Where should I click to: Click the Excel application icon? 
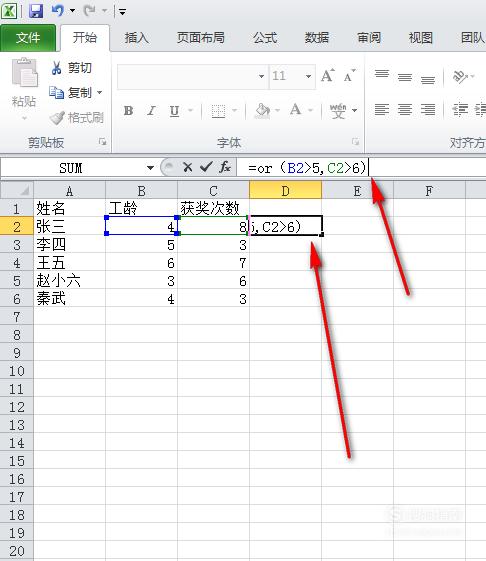pyautogui.click(x=9, y=11)
